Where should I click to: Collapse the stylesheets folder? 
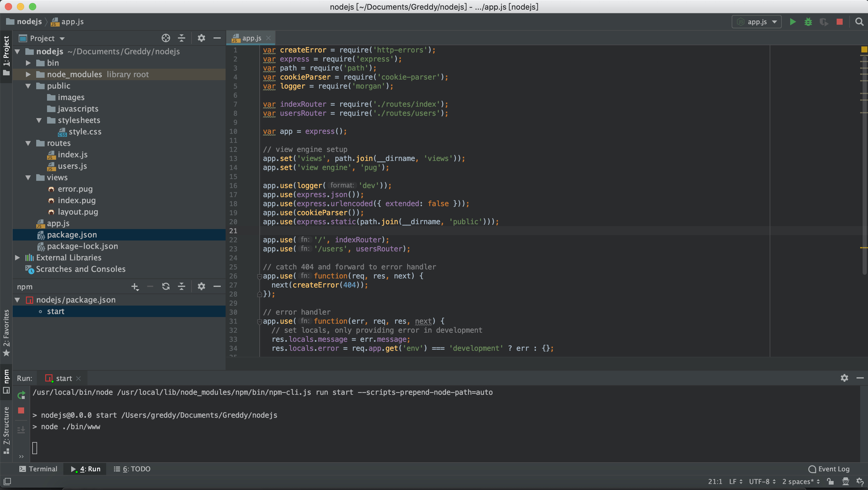39,120
